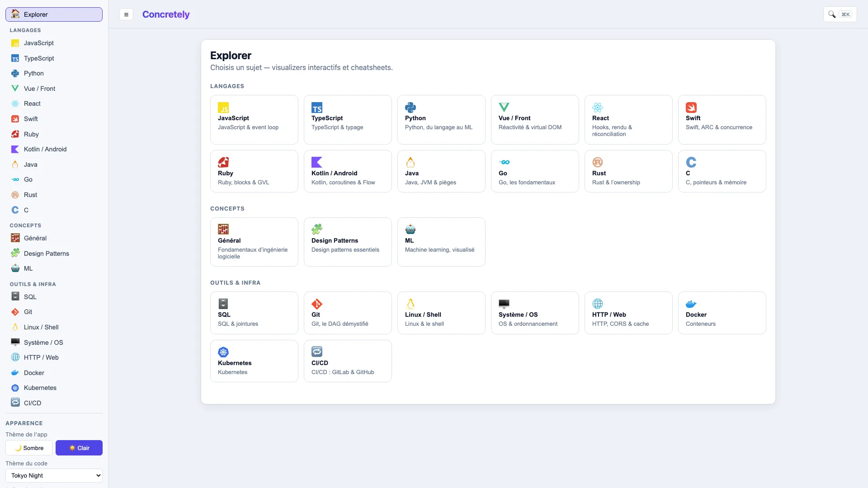Go to Linux / Shell in the sidebar
The image size is (868, 488).
coord(54,327)
